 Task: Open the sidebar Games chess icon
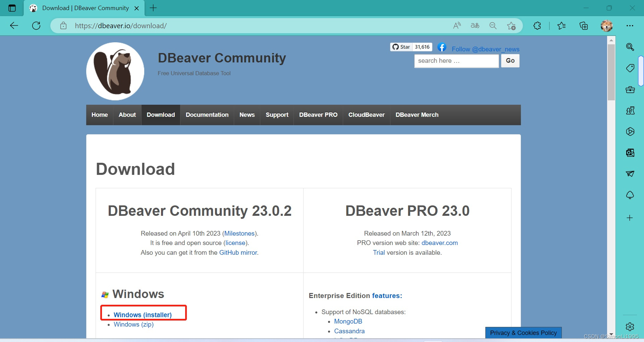[x=630, y=110]
